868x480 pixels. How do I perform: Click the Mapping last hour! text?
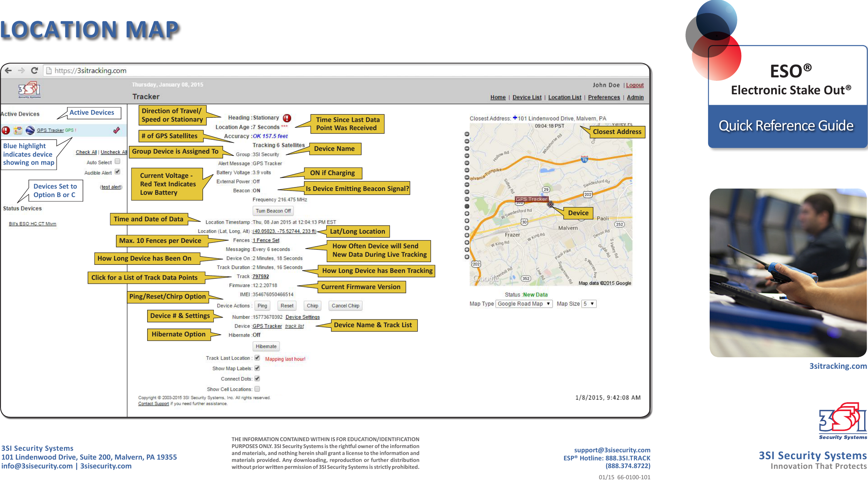click(285, 359)
